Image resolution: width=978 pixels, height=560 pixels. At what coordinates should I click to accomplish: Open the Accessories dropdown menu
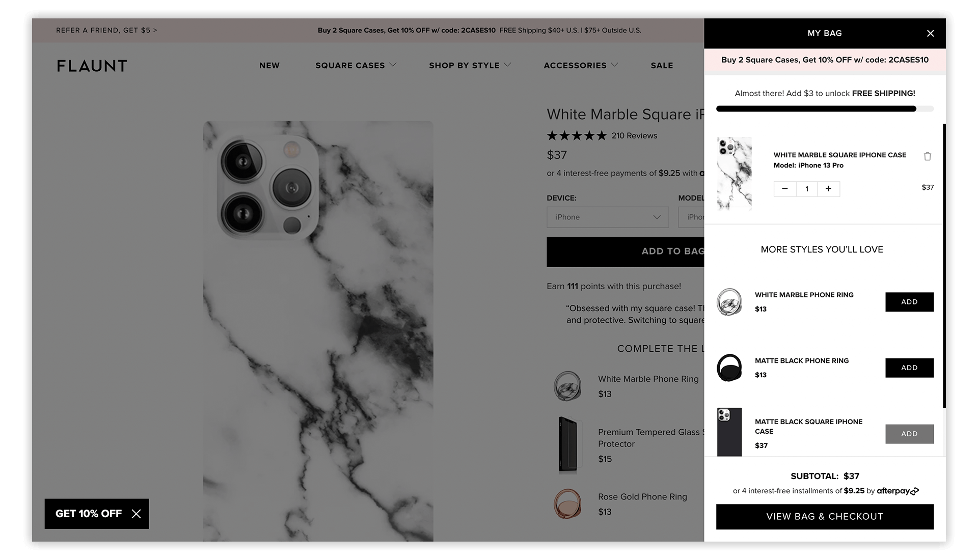point(581,65)
